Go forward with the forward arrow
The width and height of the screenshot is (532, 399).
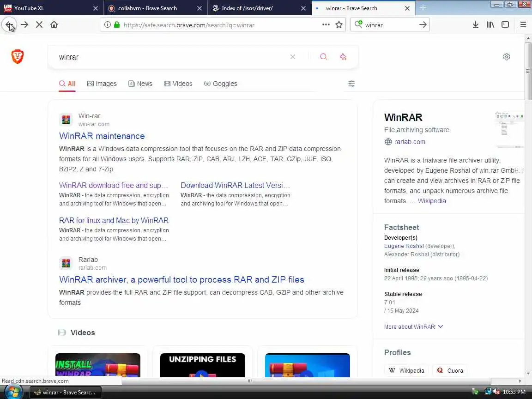click(24, 25)
